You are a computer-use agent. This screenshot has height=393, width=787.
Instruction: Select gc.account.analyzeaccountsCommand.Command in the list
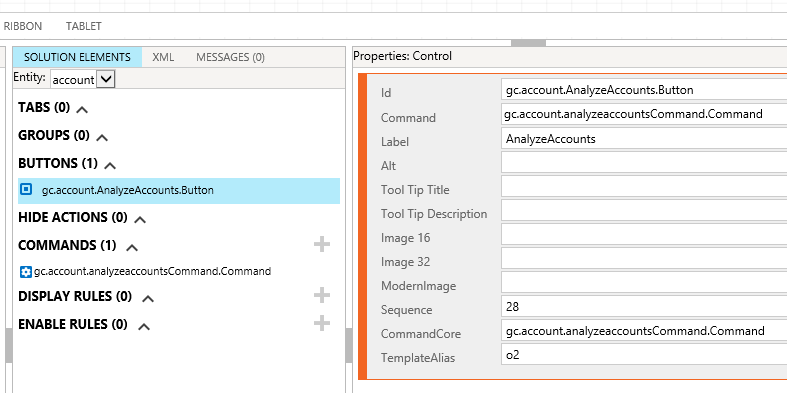[x=153, y=272]
